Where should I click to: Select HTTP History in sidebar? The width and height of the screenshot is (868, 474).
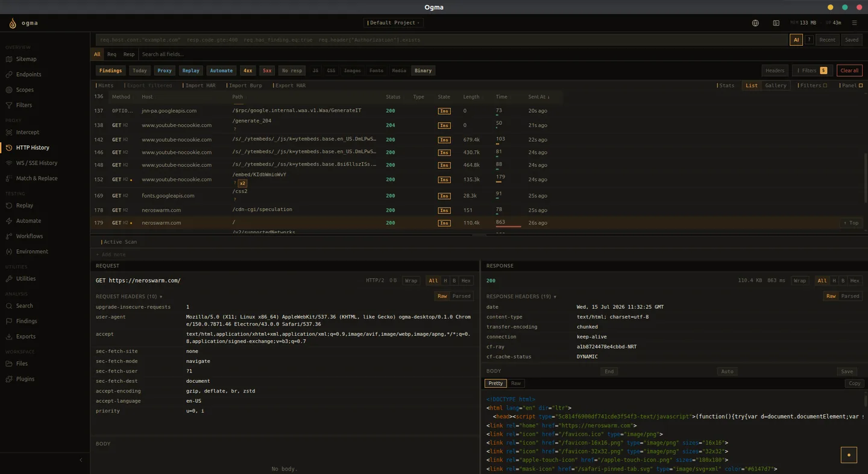33,148
